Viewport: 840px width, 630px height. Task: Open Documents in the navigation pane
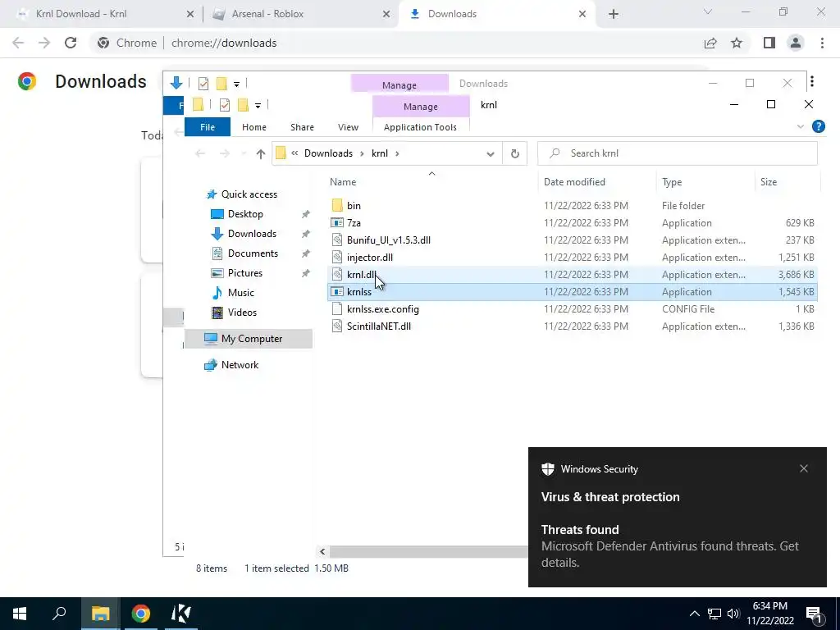pyautogui.click(x=253, y=253)
